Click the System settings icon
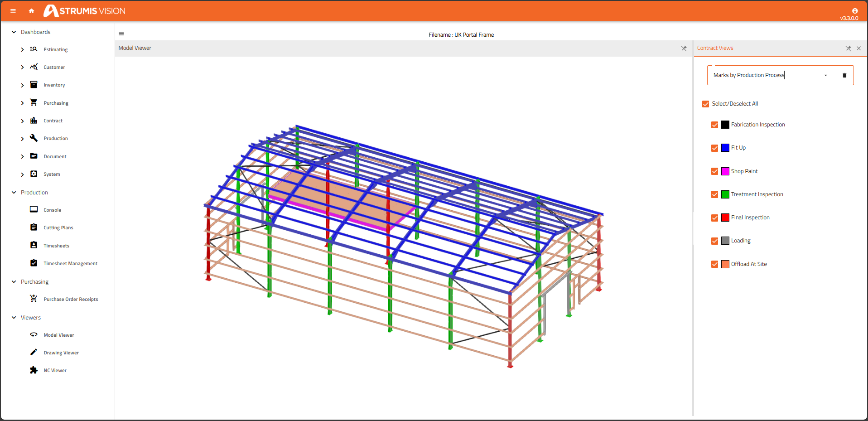 [34, 174]
